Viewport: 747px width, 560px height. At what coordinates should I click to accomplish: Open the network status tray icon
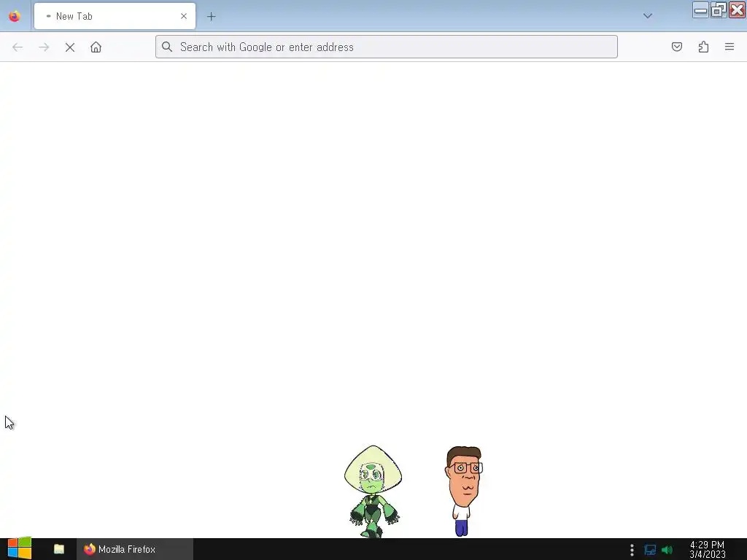tap(650, 550)
